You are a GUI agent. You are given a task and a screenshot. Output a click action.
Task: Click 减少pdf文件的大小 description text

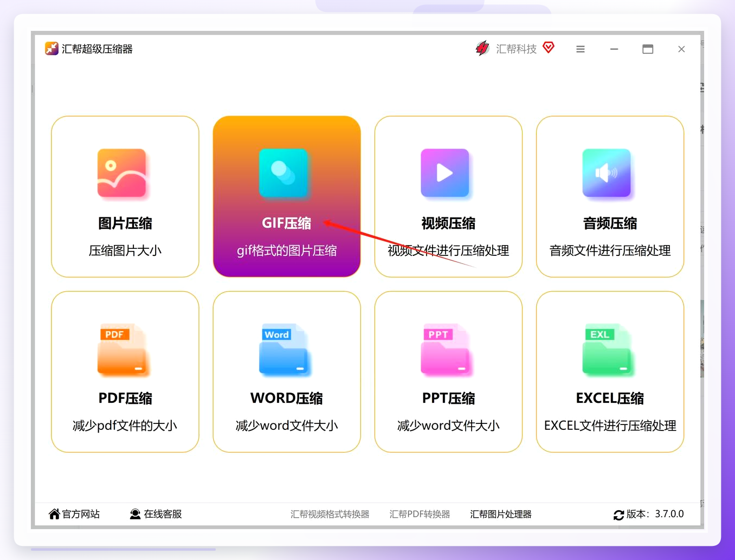[x=125, y=426]
